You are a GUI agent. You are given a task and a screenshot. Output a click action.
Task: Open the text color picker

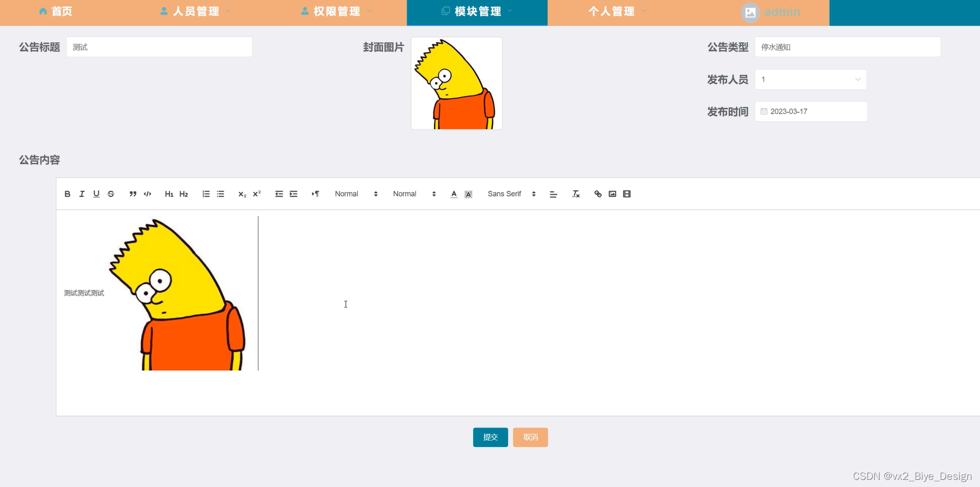454,194
